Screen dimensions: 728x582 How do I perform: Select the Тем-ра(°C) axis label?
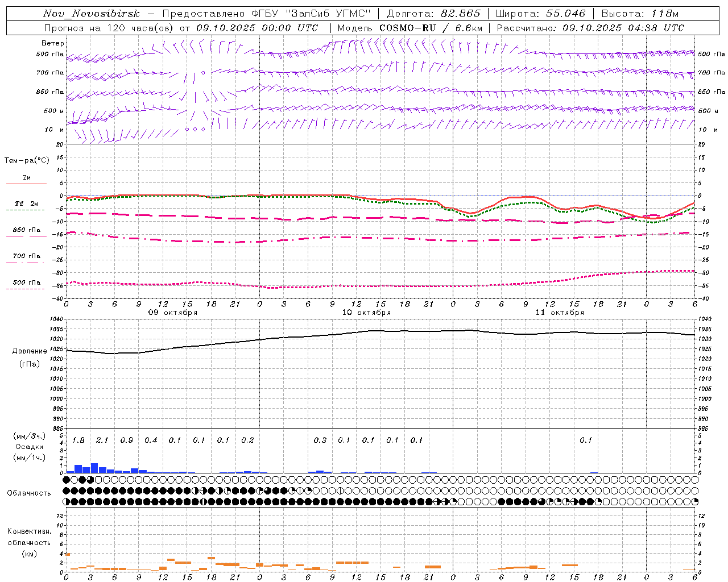click(27, 161)
